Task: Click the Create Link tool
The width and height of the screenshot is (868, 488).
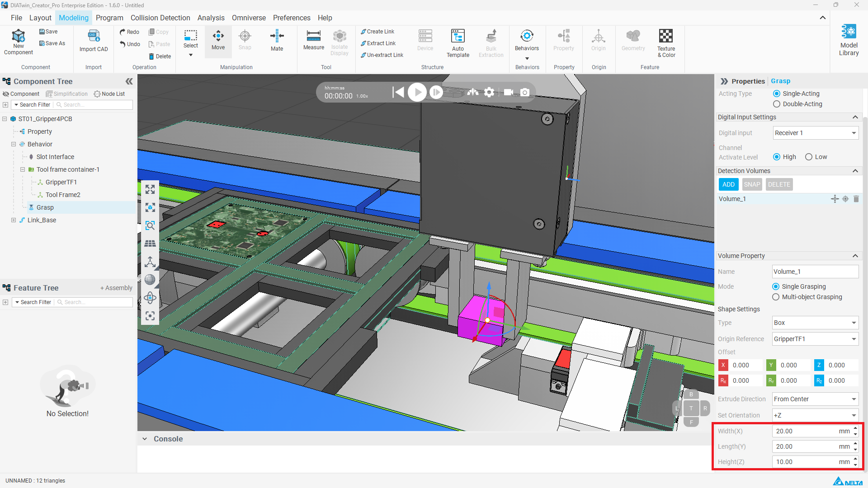Action: pyautogui.click(x=377, y=32)
